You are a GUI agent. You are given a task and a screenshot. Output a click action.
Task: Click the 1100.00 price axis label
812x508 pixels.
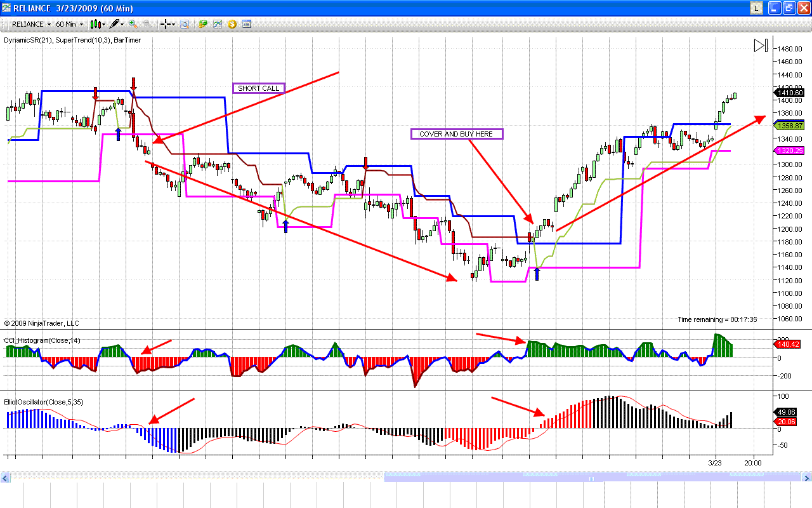790,293
